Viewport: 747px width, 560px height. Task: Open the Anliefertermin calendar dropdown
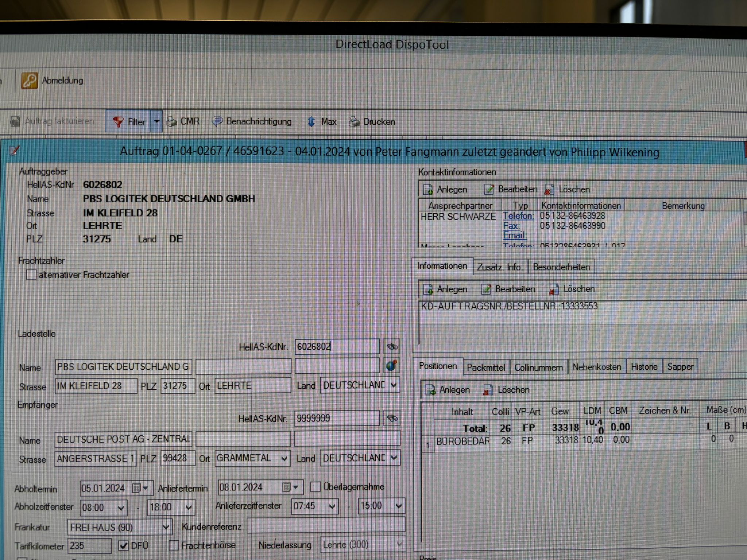tap(296, 487)
